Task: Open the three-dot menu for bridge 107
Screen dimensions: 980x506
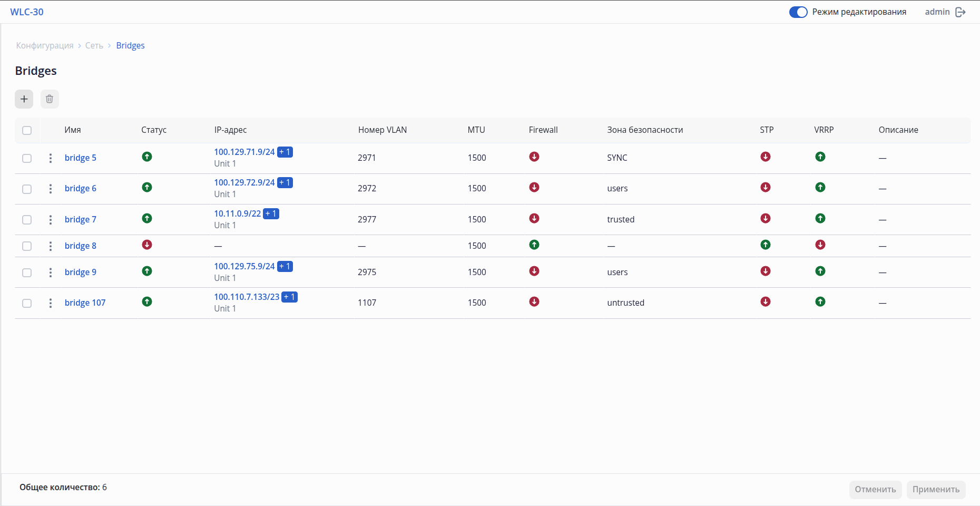Action: pyautogui.click(x=51, y=303)
